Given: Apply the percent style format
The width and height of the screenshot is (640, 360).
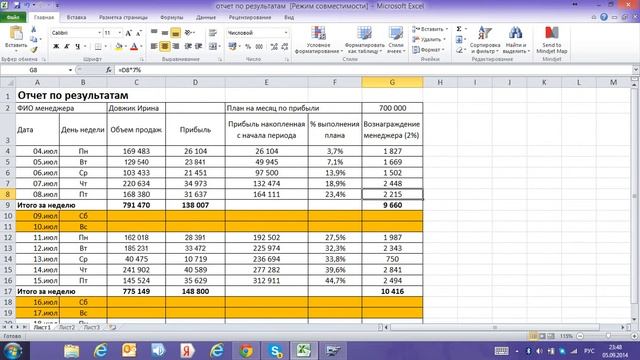Looking at the screenshot, I should 248,47.
